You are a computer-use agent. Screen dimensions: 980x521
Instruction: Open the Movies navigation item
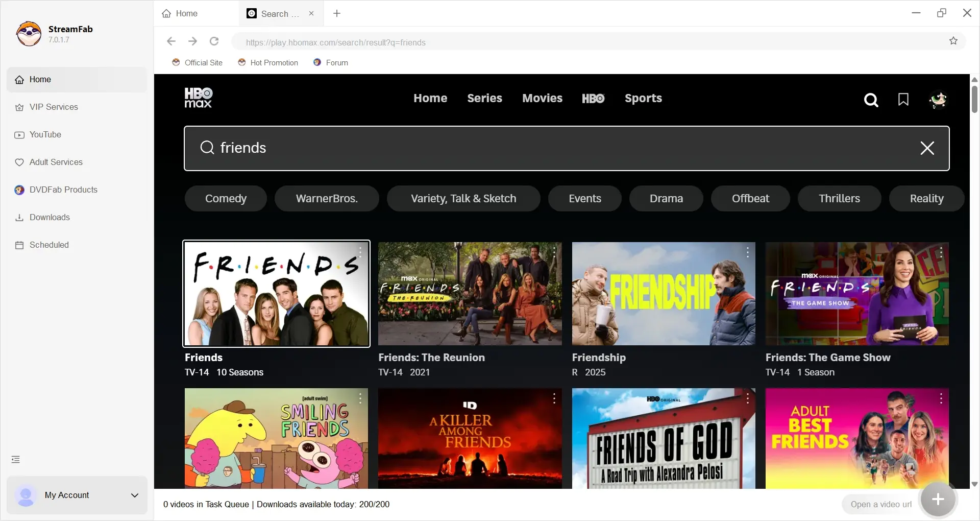click(x=542, y=98)
